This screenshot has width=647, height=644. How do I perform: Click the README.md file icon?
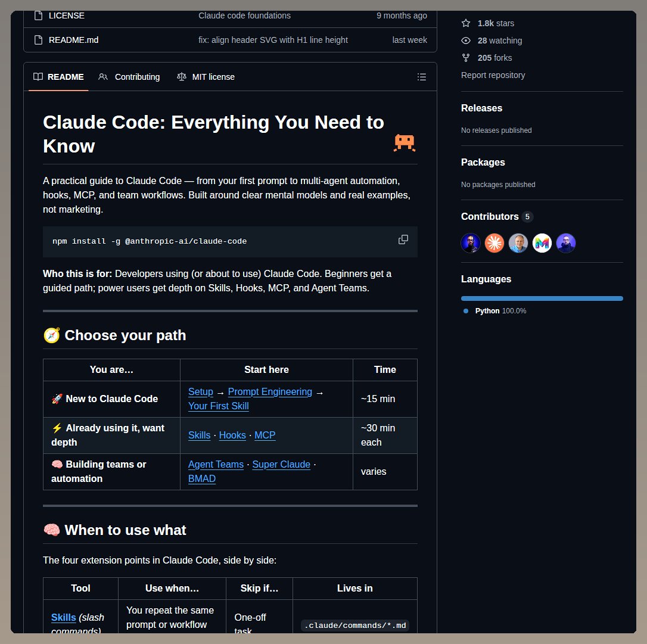(38, 40)
